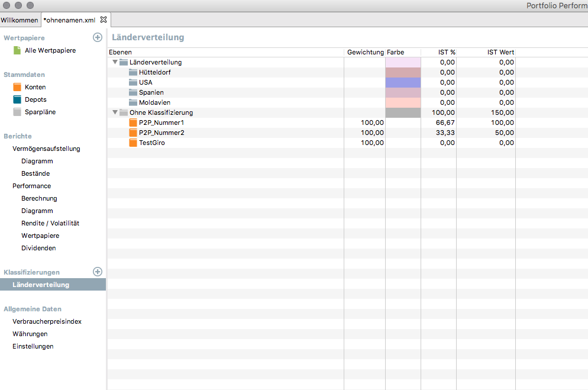
Task: Add a new security with Wertpapiere plus icon
Action: (98, 37)
